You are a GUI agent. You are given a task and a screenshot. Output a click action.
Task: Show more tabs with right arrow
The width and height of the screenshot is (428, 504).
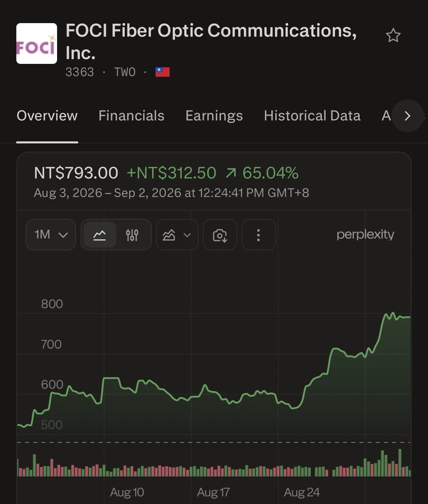[x=407, y=116]
